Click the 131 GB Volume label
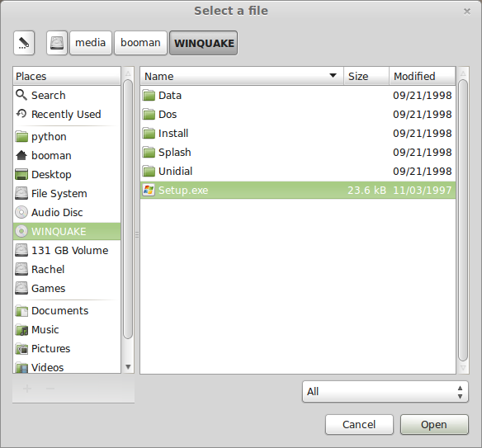The height and width of the screenshot is (448, 482). tap(70, 251)
